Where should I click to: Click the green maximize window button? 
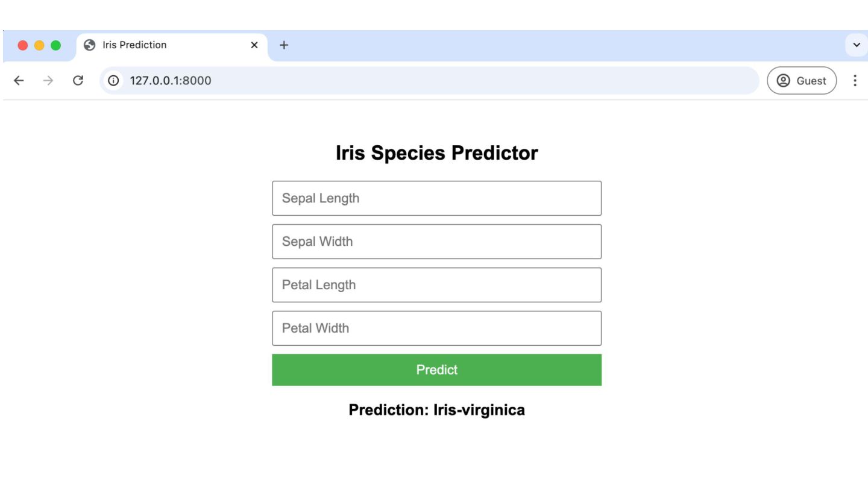pos(55,45)
